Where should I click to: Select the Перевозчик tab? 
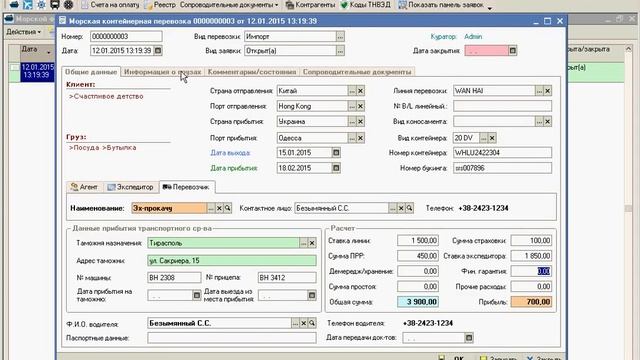187,187
